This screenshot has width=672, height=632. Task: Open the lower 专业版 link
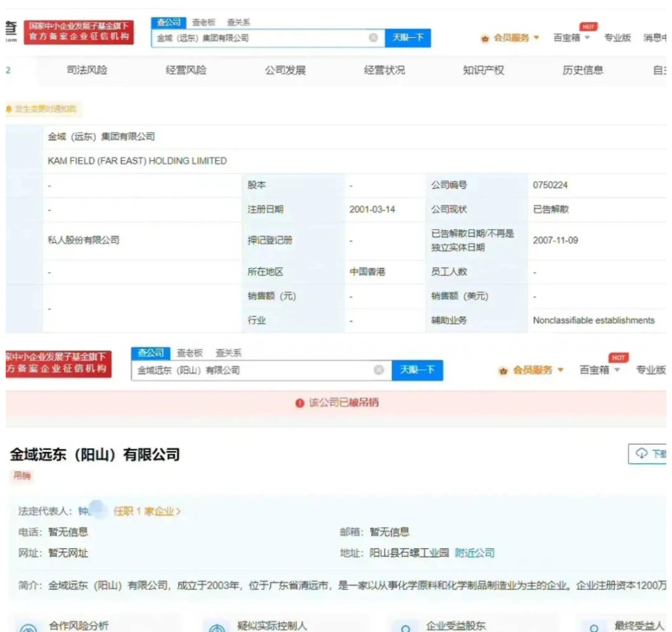click(651, 370)
